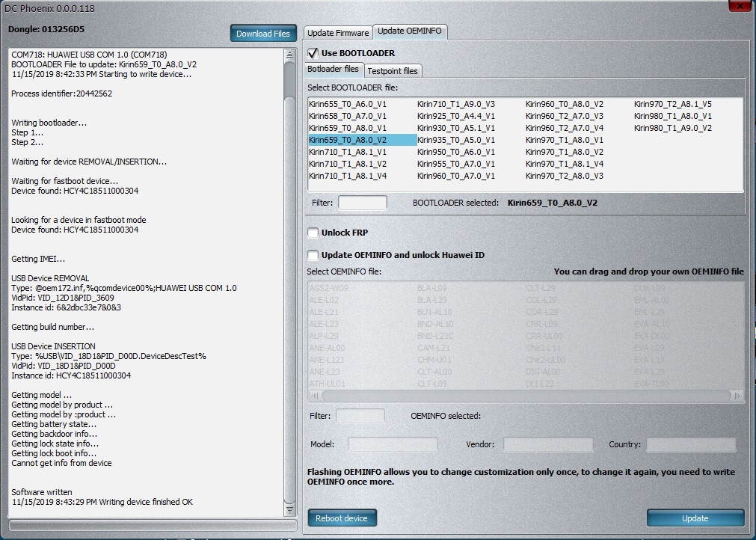This screenshot has height=540, width=756.
Task: Click the Dongle: 013256D5 label
Action: [x=46, y=29]
